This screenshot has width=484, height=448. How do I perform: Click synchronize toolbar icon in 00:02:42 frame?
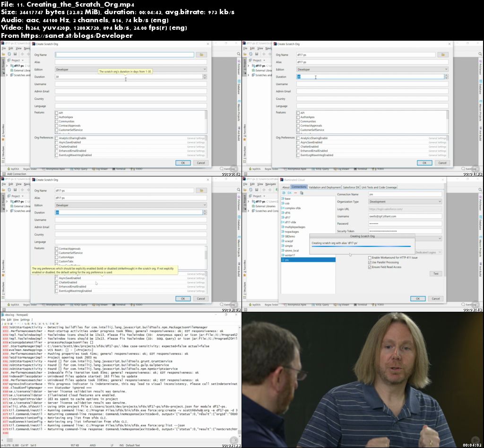(x=251, y=190)
